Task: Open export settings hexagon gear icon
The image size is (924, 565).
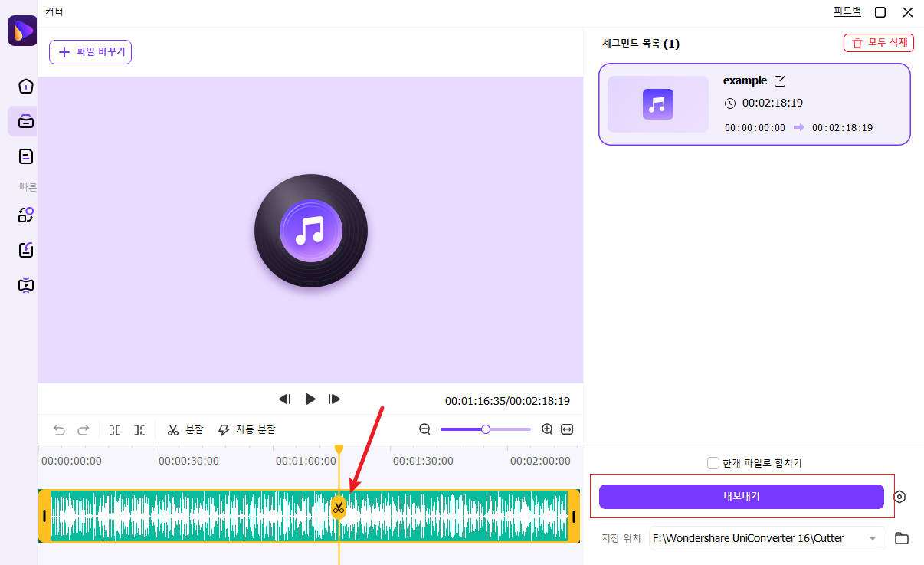Action: [x=899, y=497]
